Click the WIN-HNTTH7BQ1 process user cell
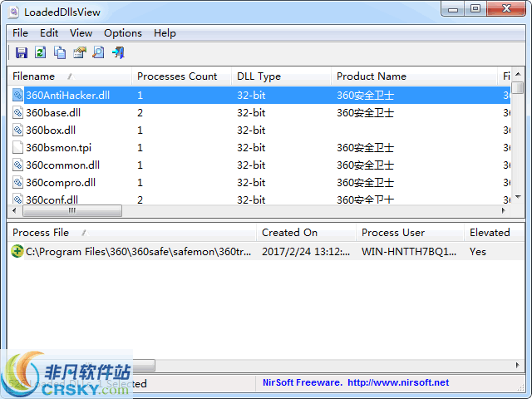 [409, 251]
